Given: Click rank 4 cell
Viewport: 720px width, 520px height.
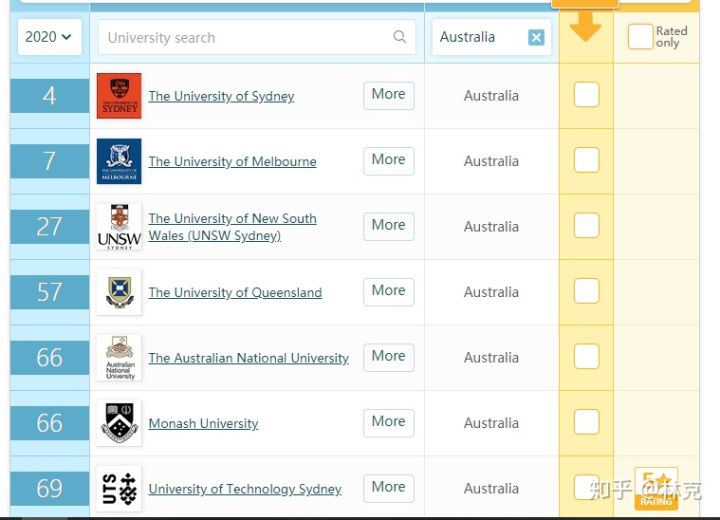Looking at the screenshot, I should click(x=50, y=96).
